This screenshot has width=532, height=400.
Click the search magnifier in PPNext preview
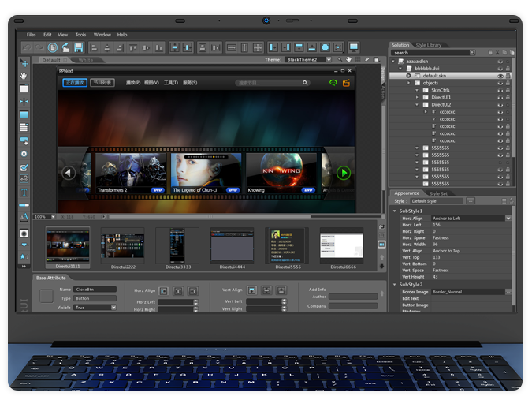305,82
